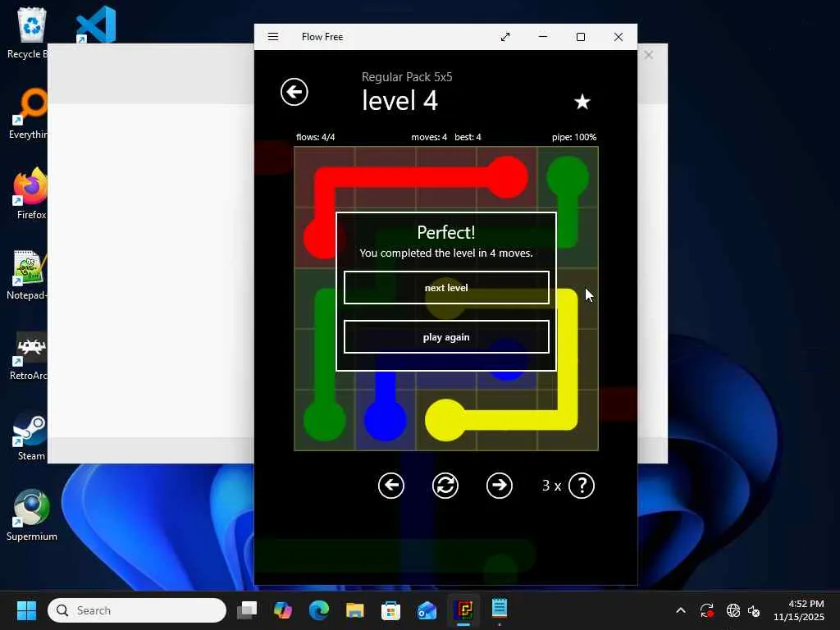840x630 pixels.
Task: Open the Windows Start menu
Action: (x=26, y=610)
